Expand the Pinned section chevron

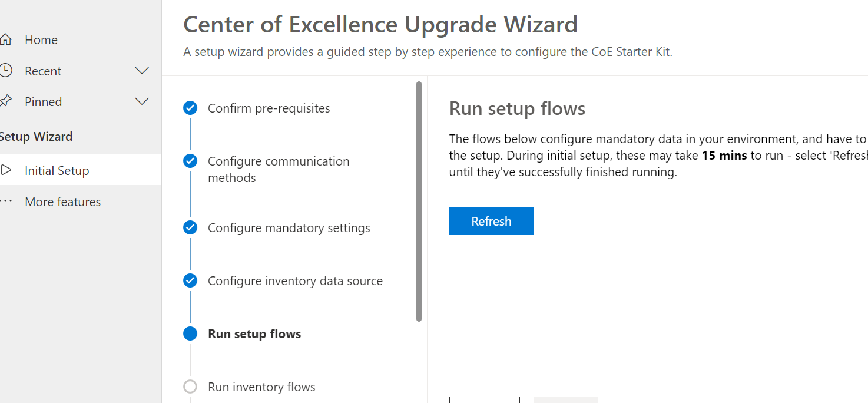[x=142, y=101]
